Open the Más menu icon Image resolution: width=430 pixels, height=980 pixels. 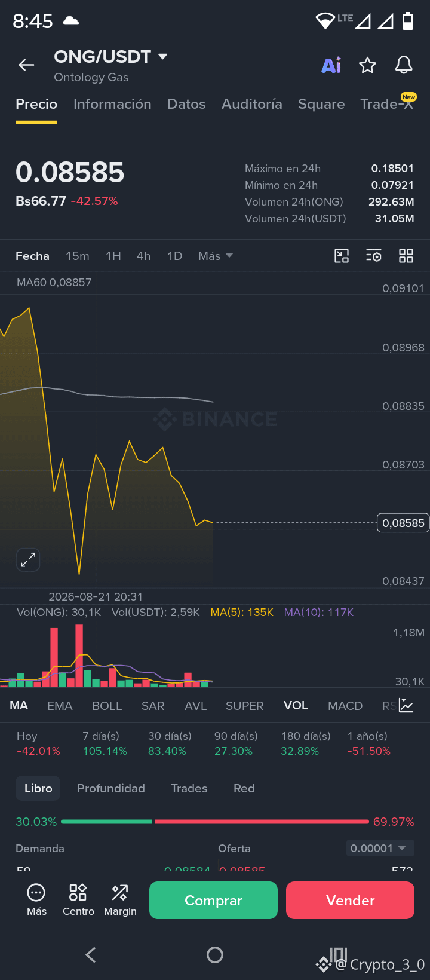[36, 899]
